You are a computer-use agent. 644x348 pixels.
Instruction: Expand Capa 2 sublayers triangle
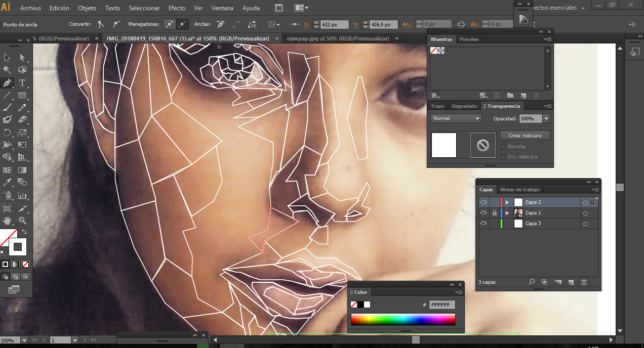(507, 202)
